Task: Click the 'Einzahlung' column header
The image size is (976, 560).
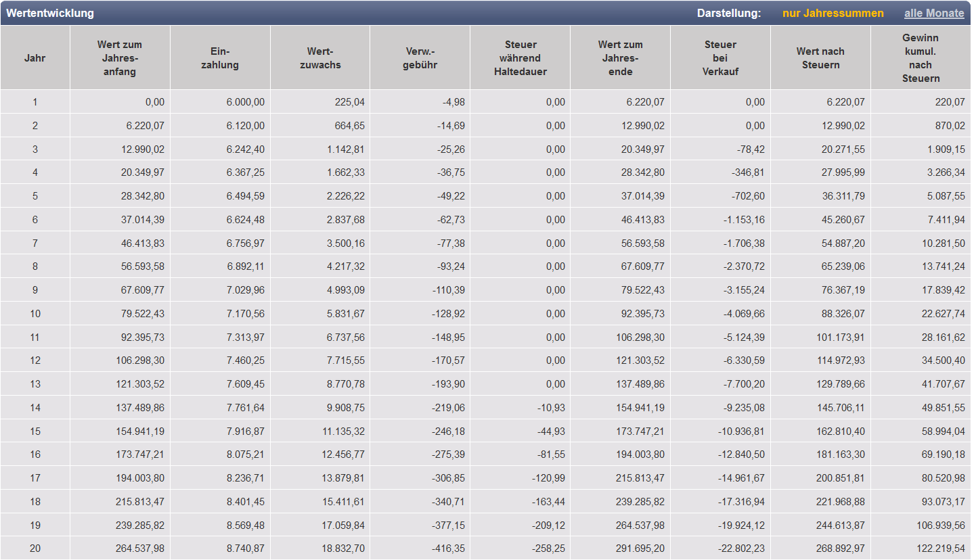Action: pyautogui.click(x=220, y=58)
